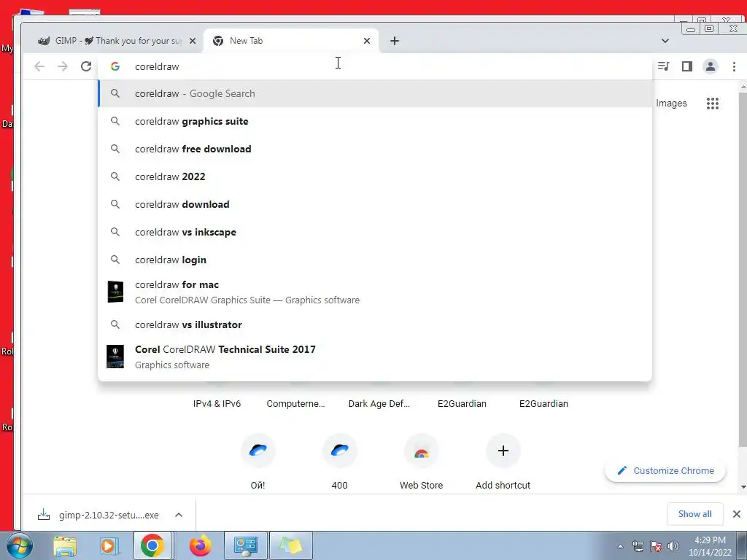Choose the coreldraw free download suggestion
This screenshot has width=747, height=560.
(375, 149)
